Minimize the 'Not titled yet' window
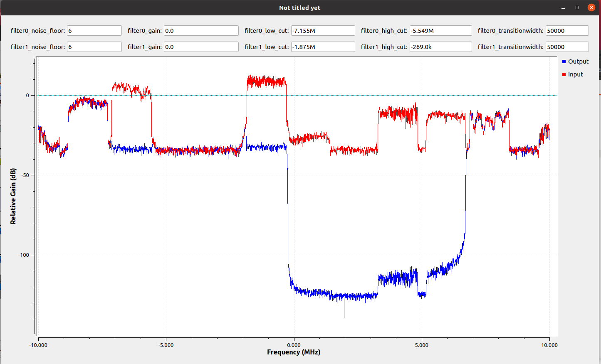Screen dimensions: 601x364 [x=564, y=7]
